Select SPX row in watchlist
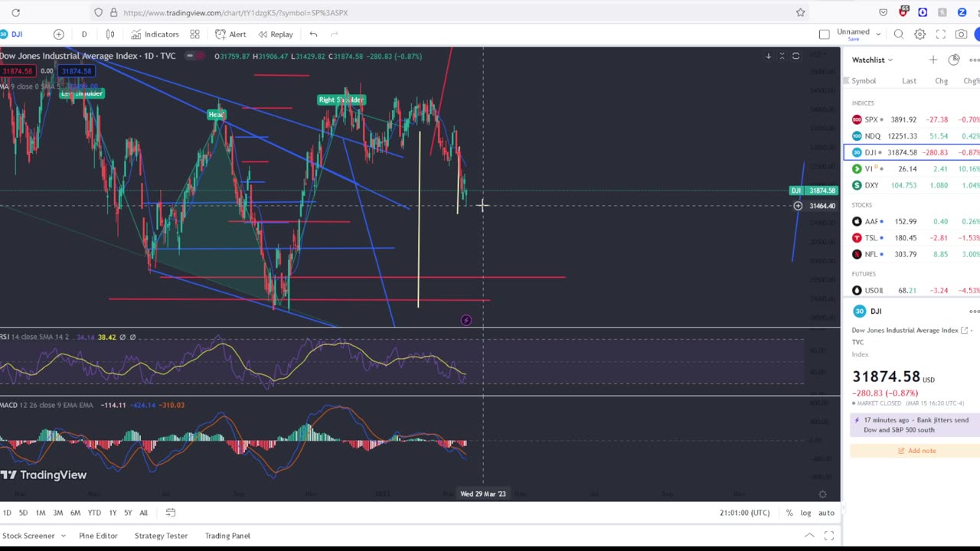980x551 pixels. (911, 119)
